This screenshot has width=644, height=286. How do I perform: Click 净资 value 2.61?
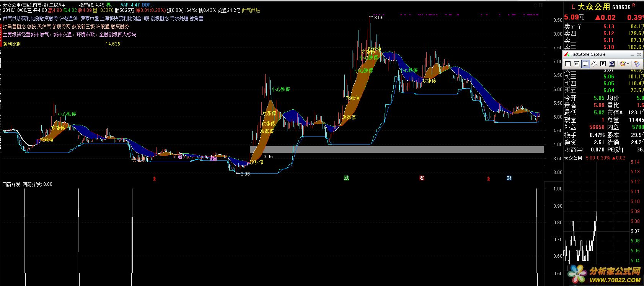point(599,142)
